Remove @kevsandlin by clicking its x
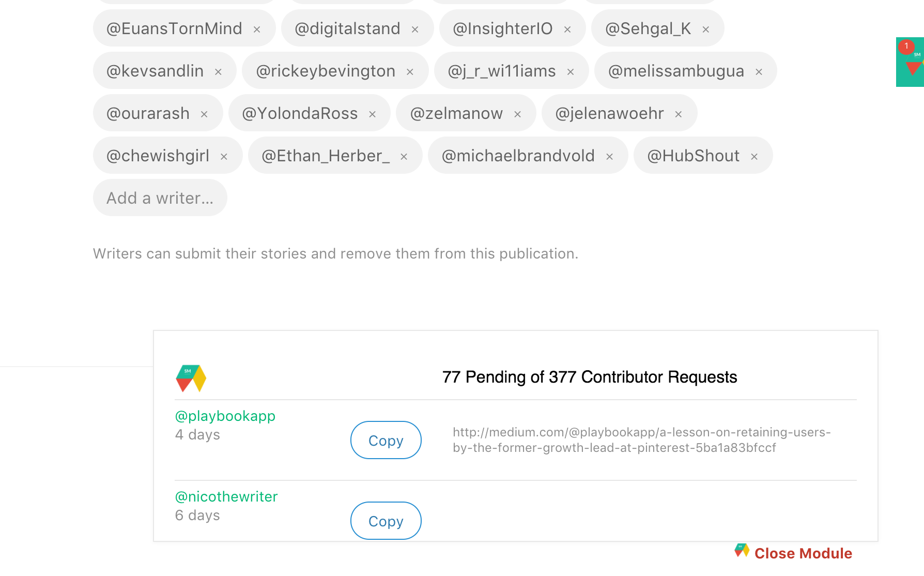924x576 pixels. click(219, 72)
